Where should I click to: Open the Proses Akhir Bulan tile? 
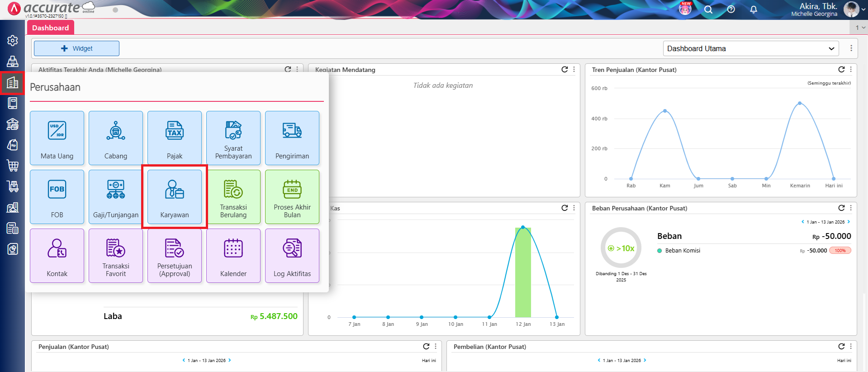tap(292, 197)
